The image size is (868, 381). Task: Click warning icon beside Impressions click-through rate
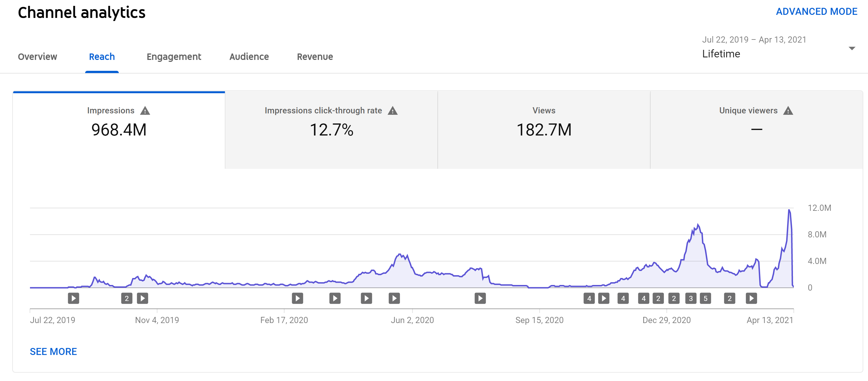tap(393, 111)
